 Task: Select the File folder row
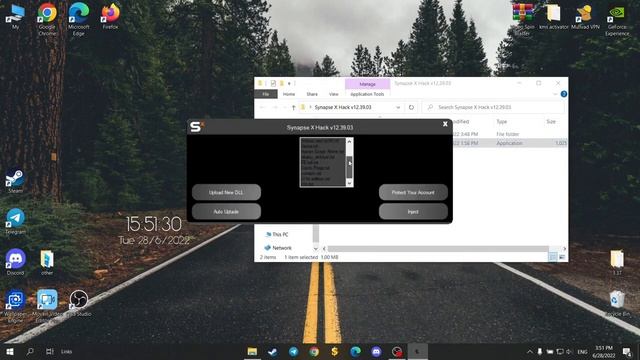[x=509, y=134]
